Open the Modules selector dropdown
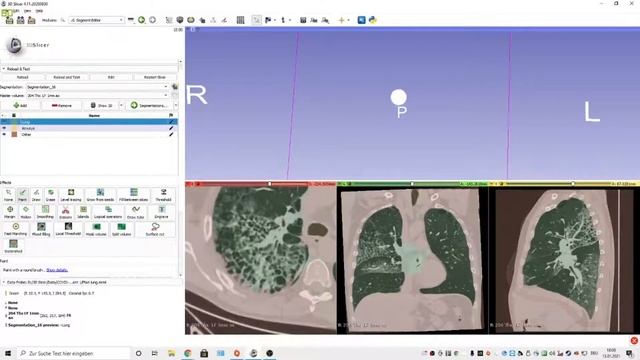Viewport: 640px width, 360px height. click(96, 20)
